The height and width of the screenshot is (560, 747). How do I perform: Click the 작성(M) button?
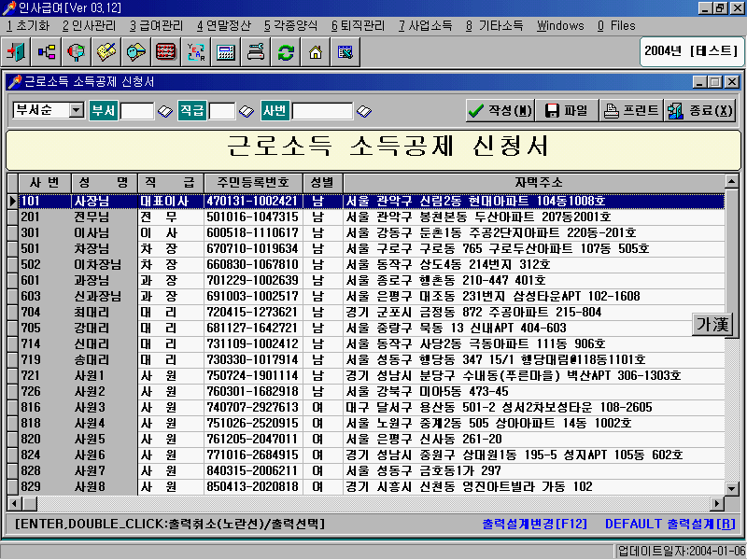500,111
